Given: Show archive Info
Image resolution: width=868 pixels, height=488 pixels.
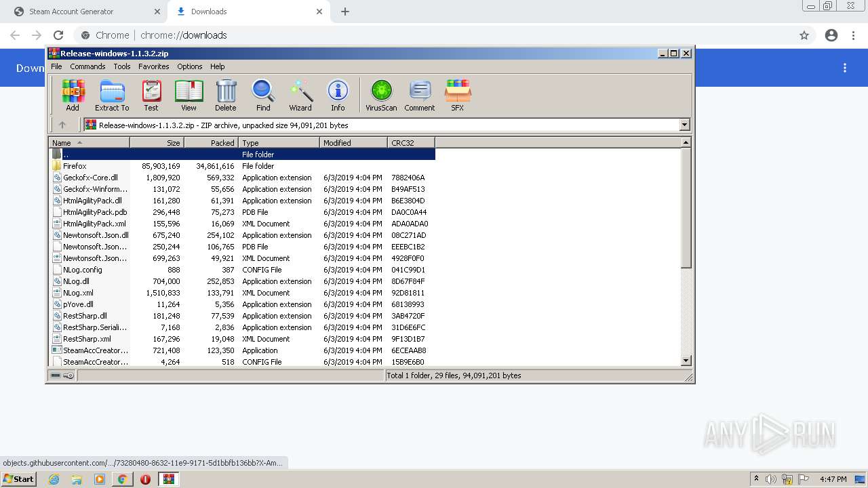Looking at the screenshot, I should tap(338, 96).
